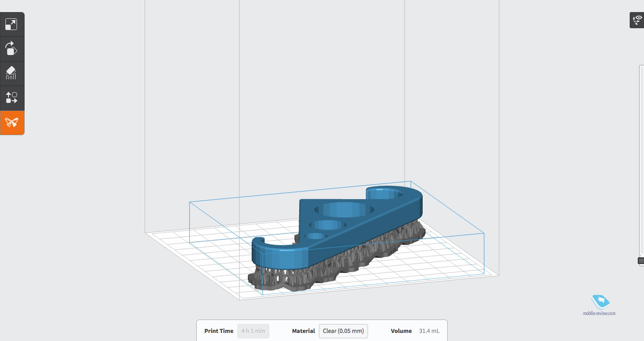Screen dimensions: 644x341
Task: Click the largest circular hole in model
Action: pos(344,209)
